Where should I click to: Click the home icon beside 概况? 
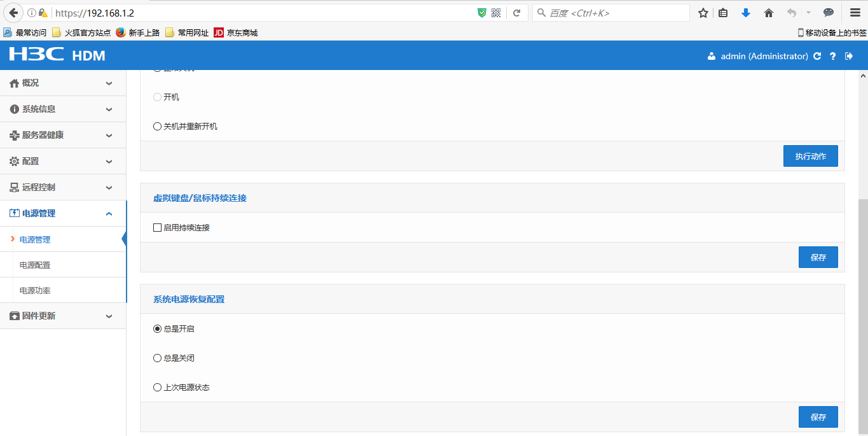[x=14, y=83]
